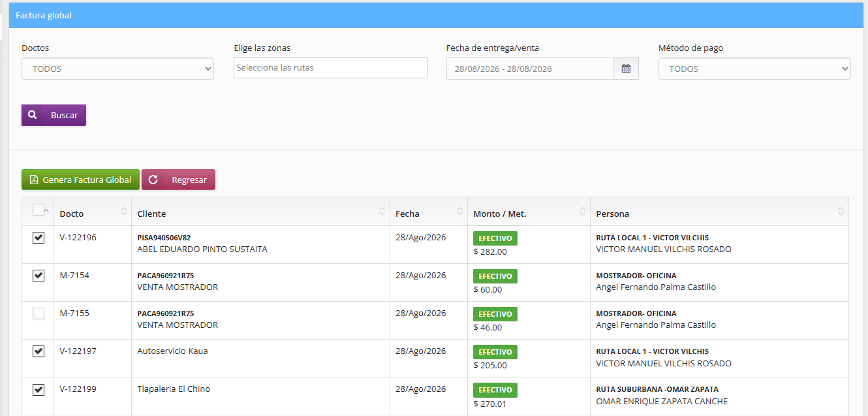Sort by the Monto / Met. column arrows
This screenshot has width=868, height=416.
coord(582,212)
